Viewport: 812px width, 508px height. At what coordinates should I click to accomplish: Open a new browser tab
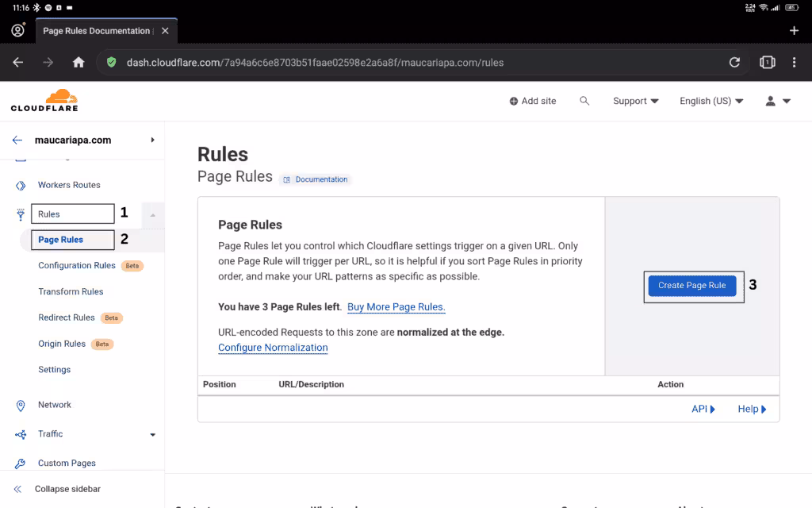click(x=794, y=31)
